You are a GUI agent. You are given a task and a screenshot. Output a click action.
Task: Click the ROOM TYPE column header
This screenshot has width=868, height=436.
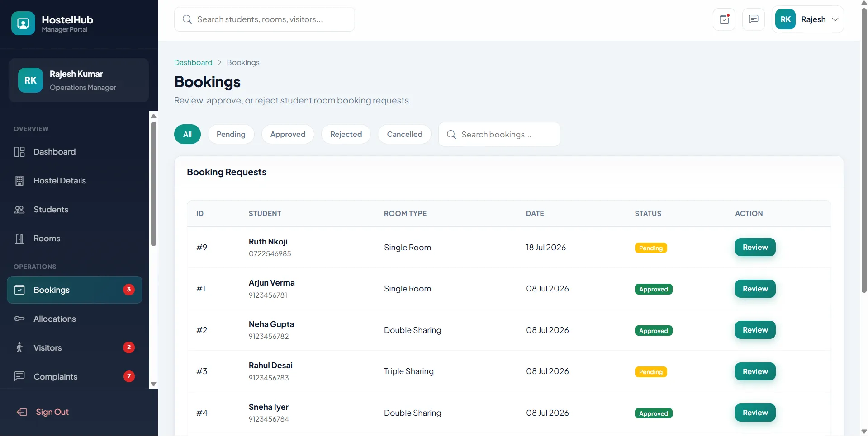point(405,214)
